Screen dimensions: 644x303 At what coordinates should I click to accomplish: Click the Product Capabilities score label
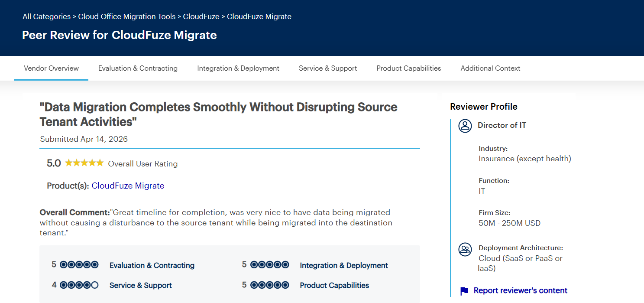pos(334,285)
